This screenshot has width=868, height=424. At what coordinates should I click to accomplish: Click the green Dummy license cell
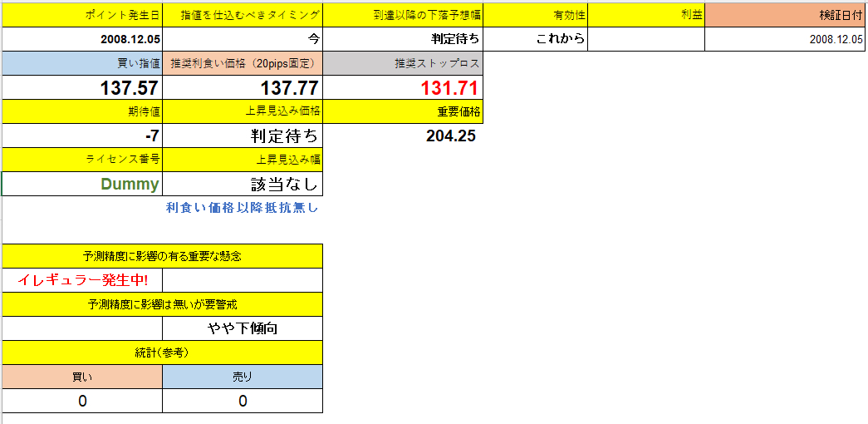(82, 184)
